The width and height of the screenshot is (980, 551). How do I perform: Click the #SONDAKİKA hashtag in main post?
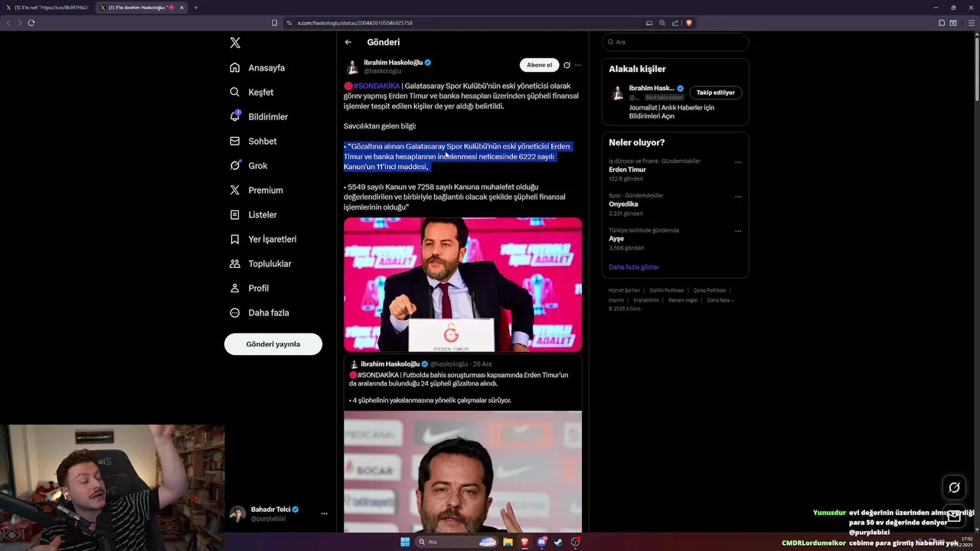(x=377, y=86)
